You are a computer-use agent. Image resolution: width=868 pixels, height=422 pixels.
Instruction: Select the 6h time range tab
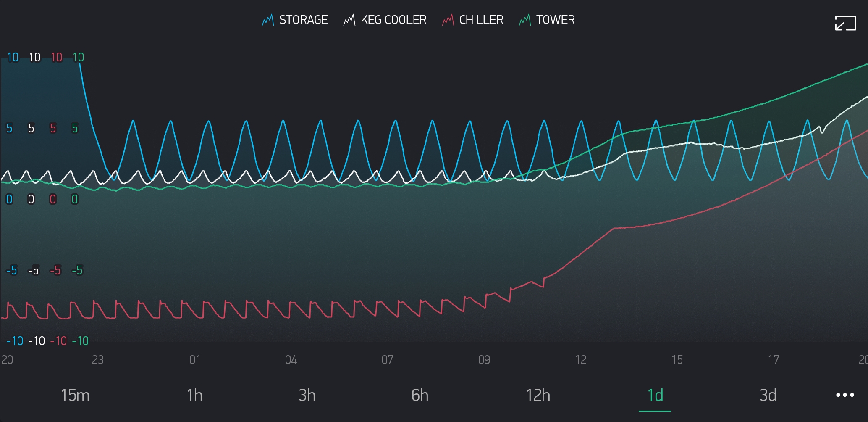point(420,395)
